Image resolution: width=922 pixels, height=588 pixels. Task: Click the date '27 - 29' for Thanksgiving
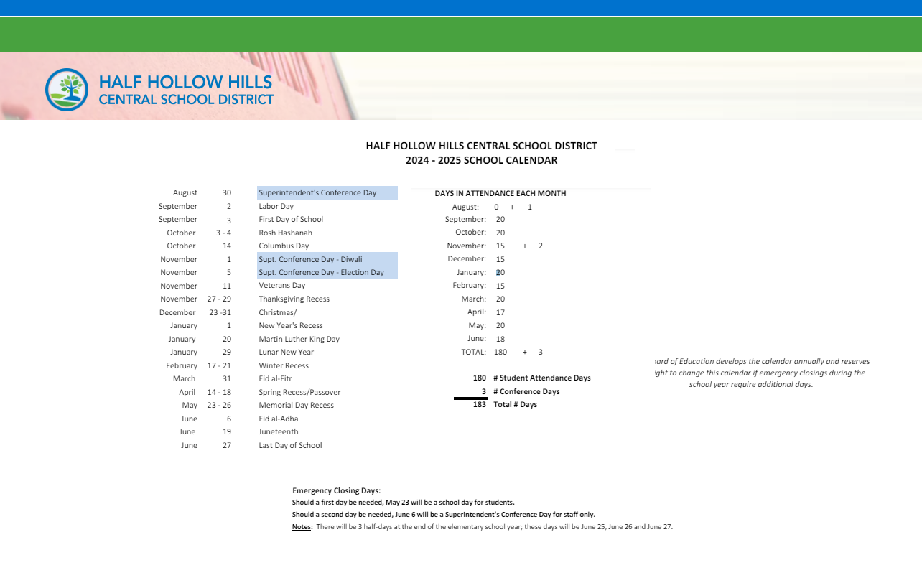(x=220, y=299)
